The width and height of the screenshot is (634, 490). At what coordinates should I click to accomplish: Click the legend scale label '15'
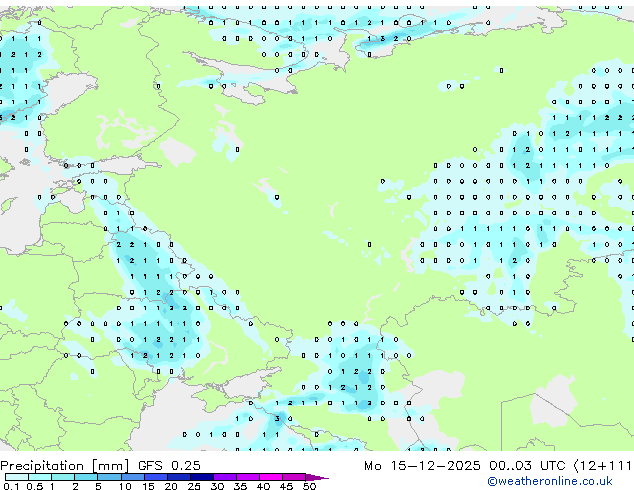point(148,486)
